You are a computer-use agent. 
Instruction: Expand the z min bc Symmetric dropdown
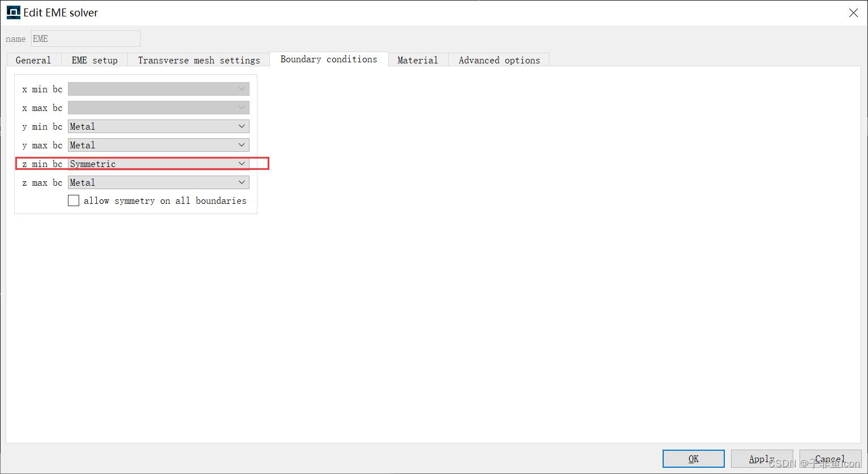(x=158, y=164)
